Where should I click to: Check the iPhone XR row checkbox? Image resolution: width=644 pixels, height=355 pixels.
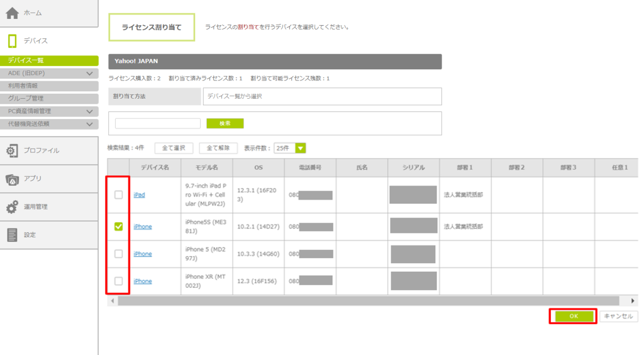[118, 281]
